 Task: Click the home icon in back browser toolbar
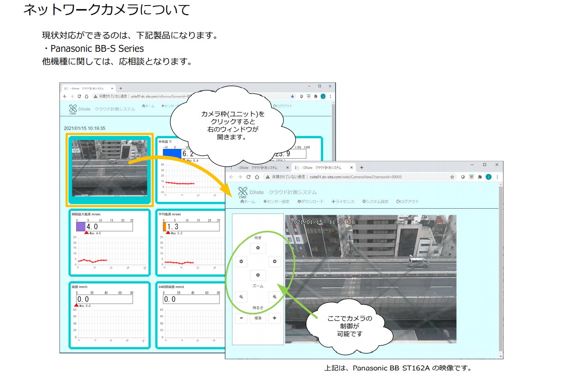(x=86, y=96)
